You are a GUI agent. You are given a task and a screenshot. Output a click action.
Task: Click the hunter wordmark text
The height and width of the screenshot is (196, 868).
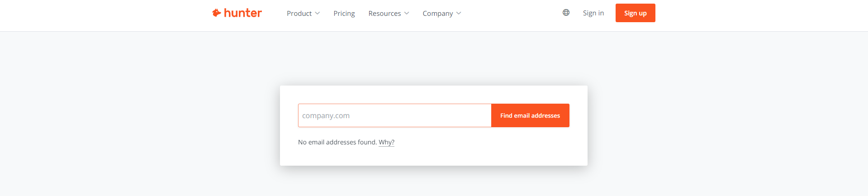tap(243, 13)
